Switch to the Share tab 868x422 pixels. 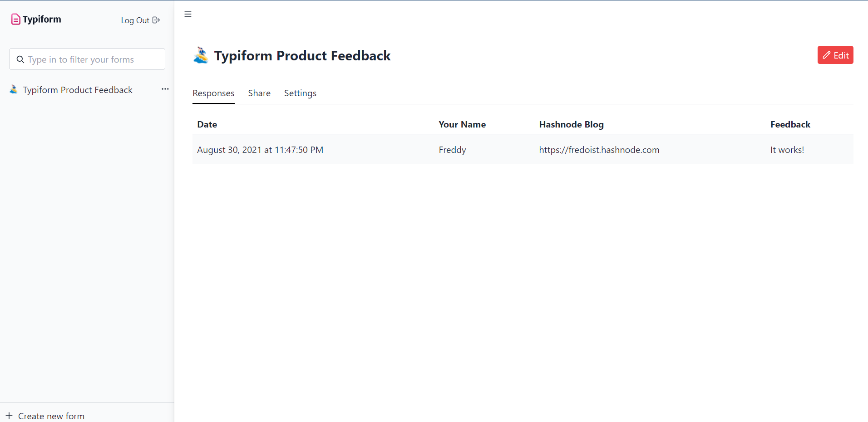(259, 93)
